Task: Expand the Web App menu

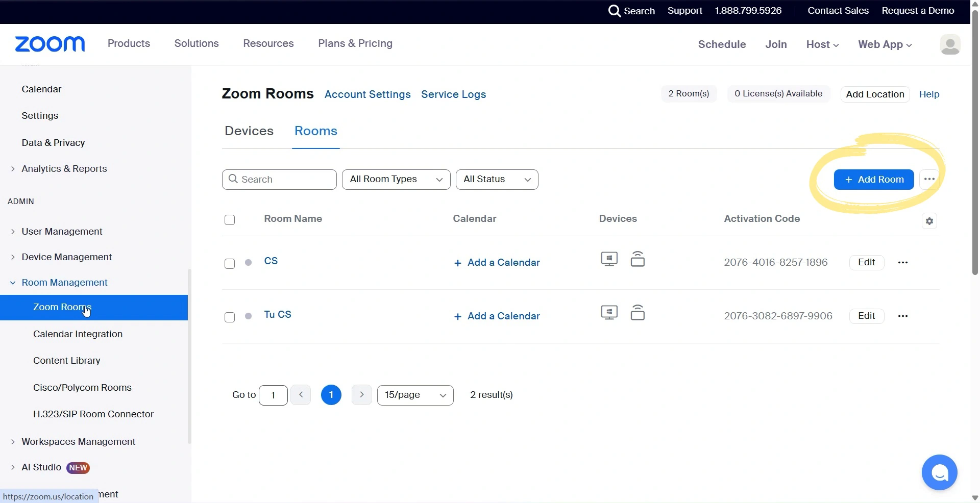Action: pos(885,44)
